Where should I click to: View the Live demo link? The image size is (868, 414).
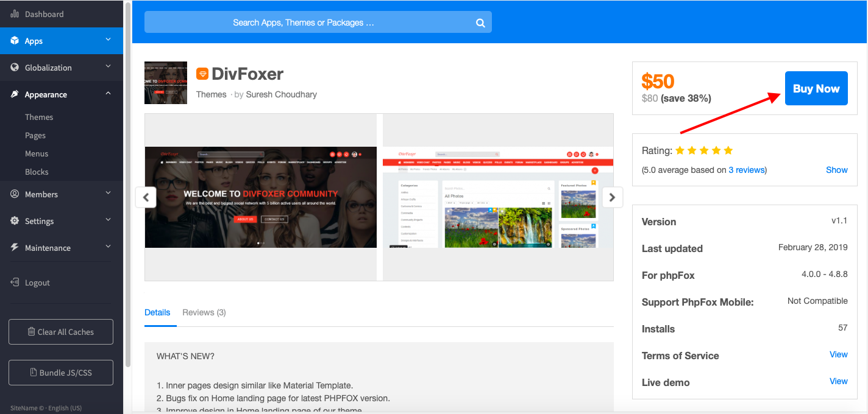coord(839,381)
